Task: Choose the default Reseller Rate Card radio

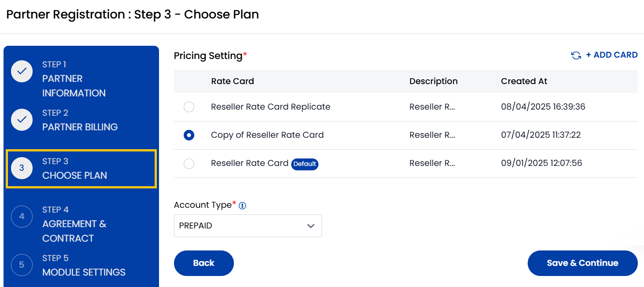Action: (189, 164)
